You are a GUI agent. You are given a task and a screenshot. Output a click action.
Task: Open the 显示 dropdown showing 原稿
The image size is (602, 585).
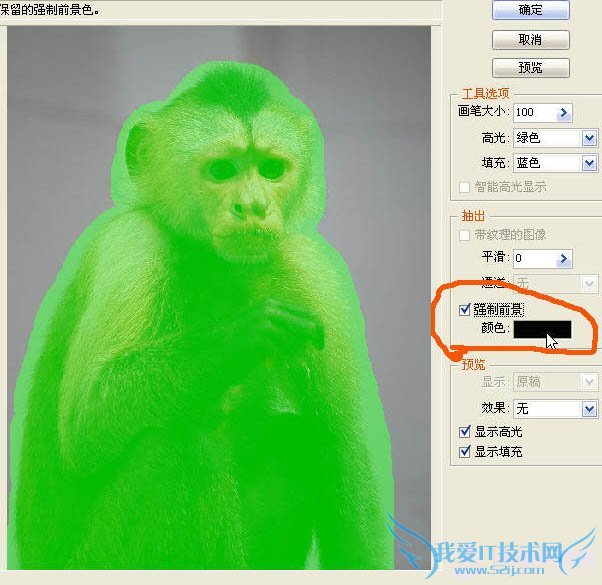pos(556,382)
